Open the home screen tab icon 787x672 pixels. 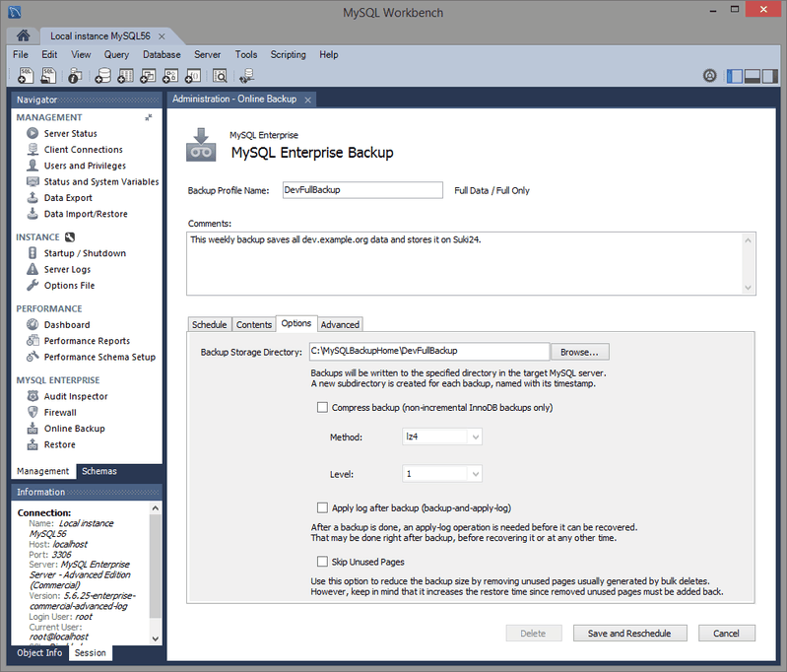point(23,35)
